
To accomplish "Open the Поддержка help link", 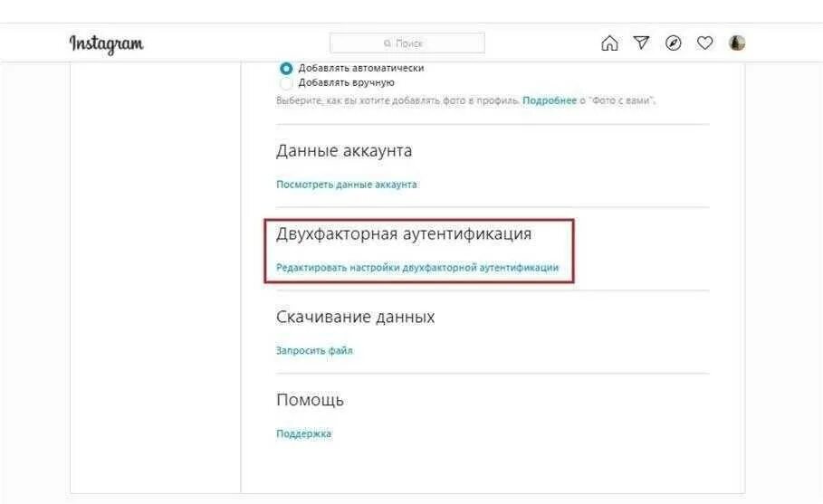I will (x=304, y=433).
